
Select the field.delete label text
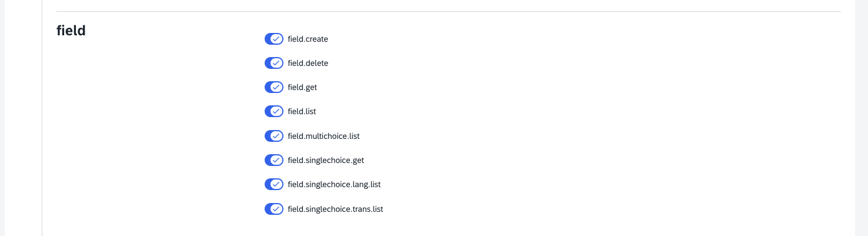point(308,64)
